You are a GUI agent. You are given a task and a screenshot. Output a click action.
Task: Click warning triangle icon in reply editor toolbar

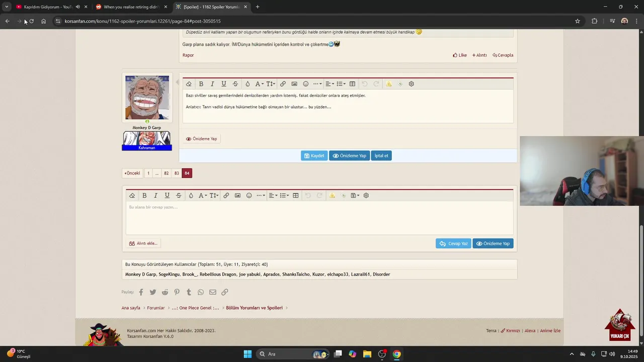pyautogui.click(x=332, y=196)
